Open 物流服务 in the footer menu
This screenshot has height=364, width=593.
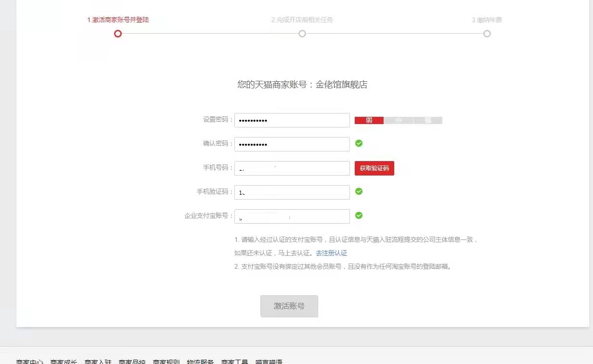[200, 362]
